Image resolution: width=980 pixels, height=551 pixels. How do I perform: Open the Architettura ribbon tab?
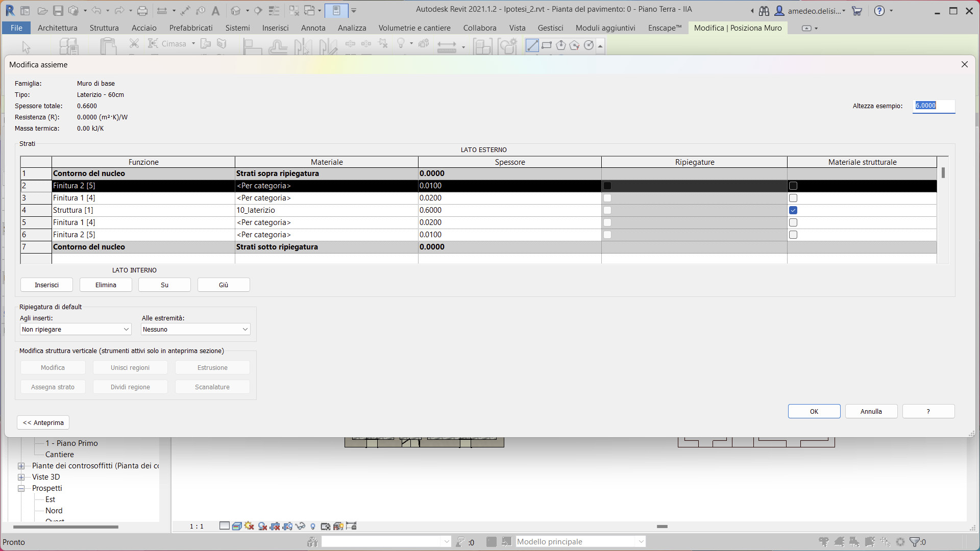click(58, 28)
